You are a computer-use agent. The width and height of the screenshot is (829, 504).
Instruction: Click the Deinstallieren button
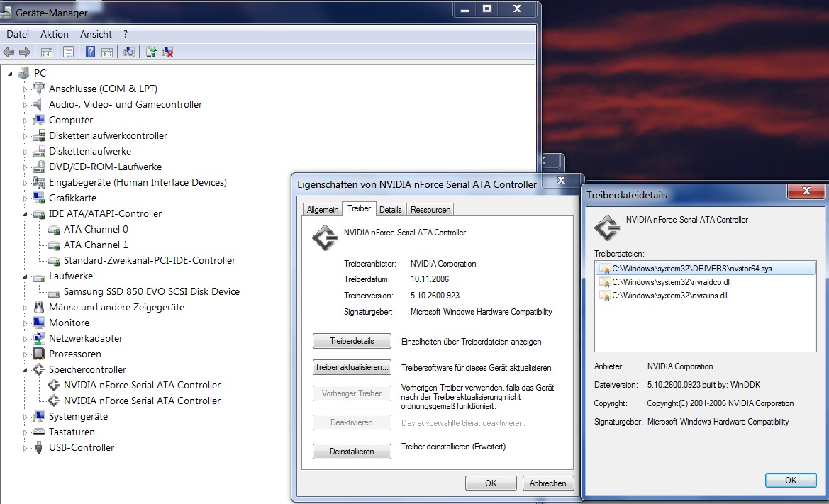[352, 451]
